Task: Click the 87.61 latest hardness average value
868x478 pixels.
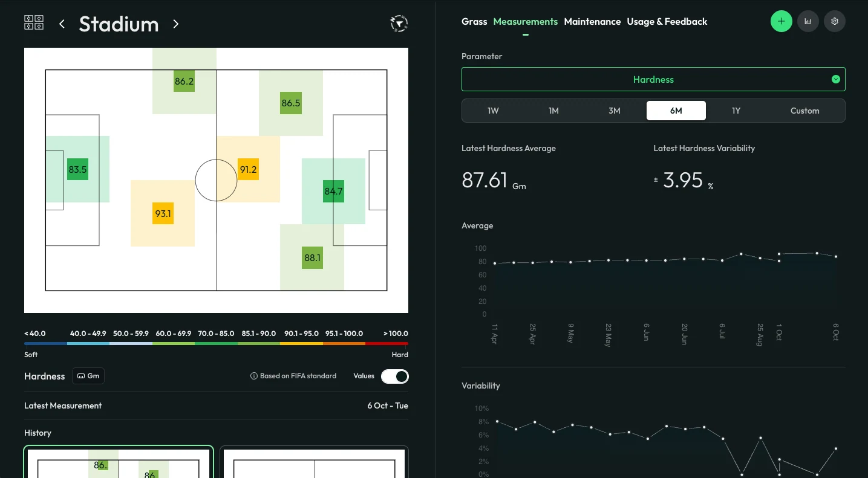Action: click(x=485, y=180)
